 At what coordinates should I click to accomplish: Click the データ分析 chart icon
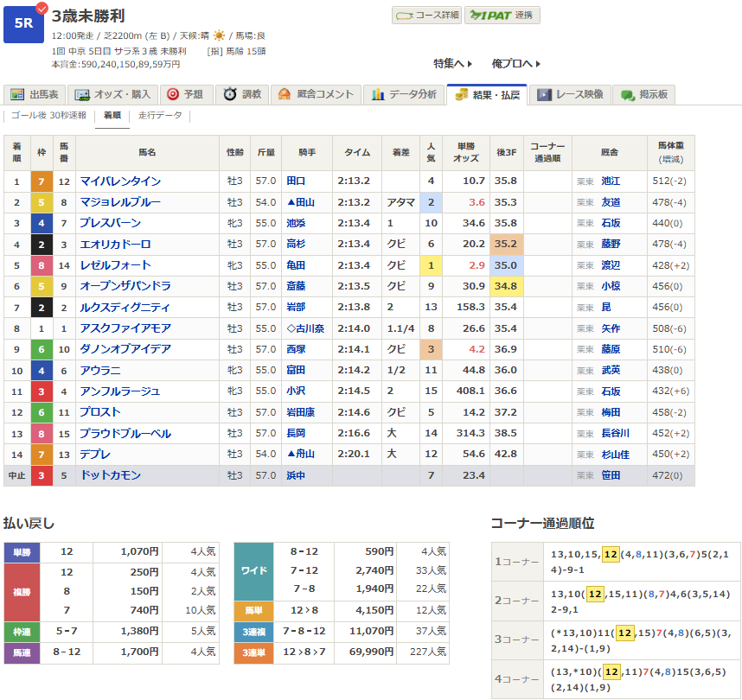[378, 95]
